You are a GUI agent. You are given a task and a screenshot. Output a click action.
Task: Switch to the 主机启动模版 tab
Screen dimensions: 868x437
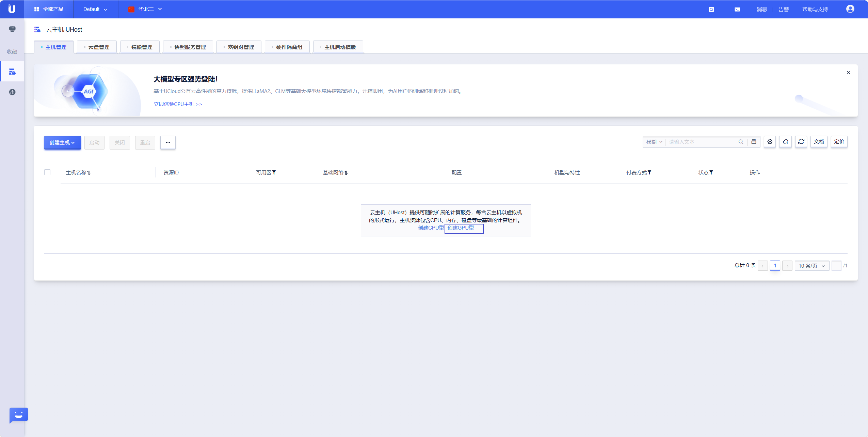coord(338,47)
